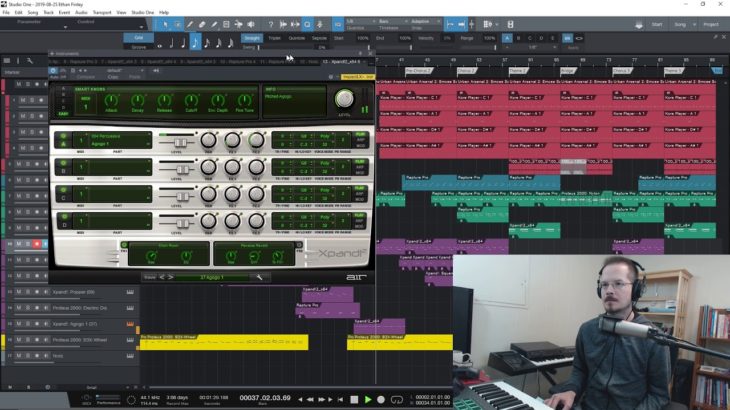
Task: Choose the whole note quantize value
Action: click(x=160, y=46)
